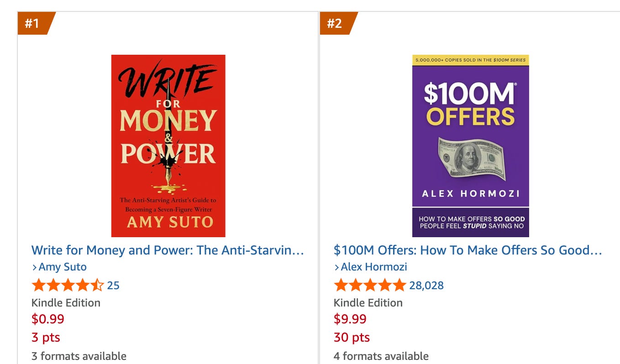Click the $0.99 price
Screen dimensions: 620x364
click(x=48, y=319)
